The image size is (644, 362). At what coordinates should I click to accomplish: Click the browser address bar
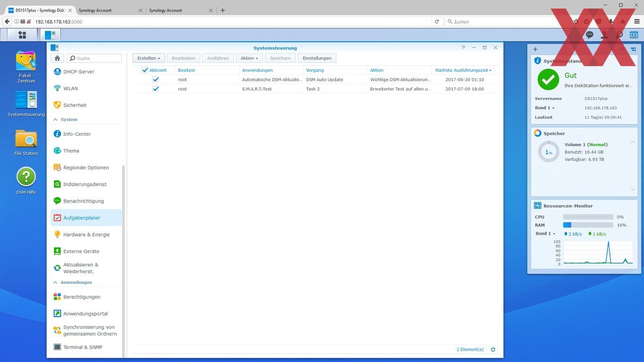pyautogui.click(x=232, y=21)
